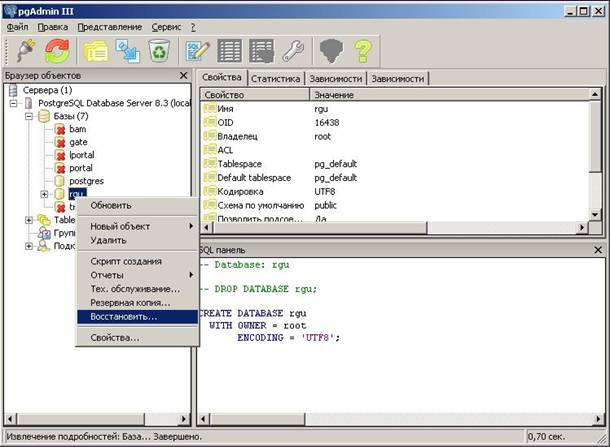The width and height of the screenshot is (610, 447).
Task: Expand the Tablespaces tree node
Action: [x=29, y=220]
